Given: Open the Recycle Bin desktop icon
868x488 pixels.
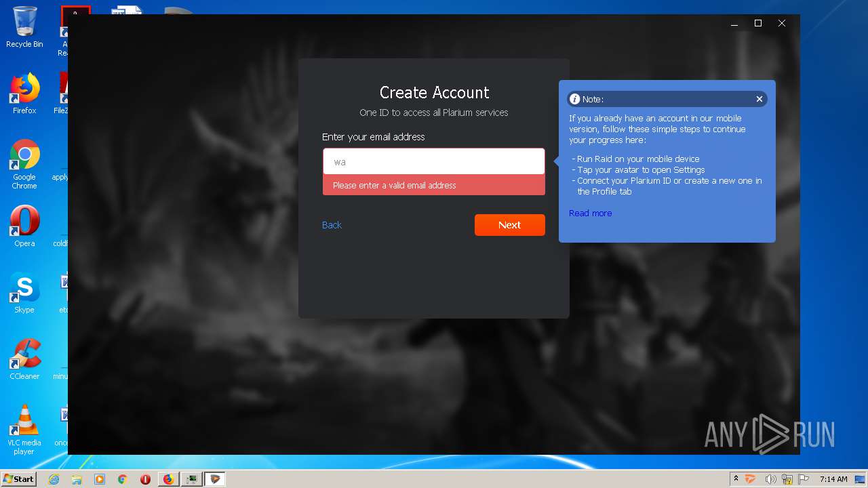Looking at the screenshot, I should tap(24, 28).
